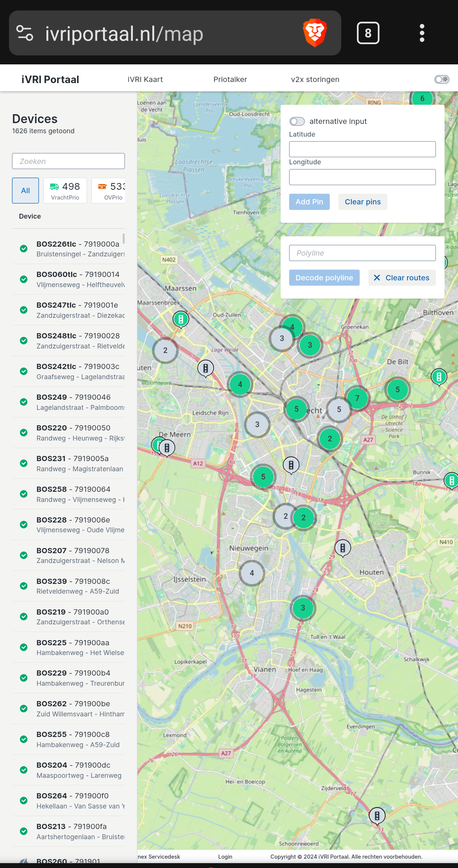Viewport: 458px width, 868px height.
Task: Go to v2x storingen page
Action: click(315, 79)
